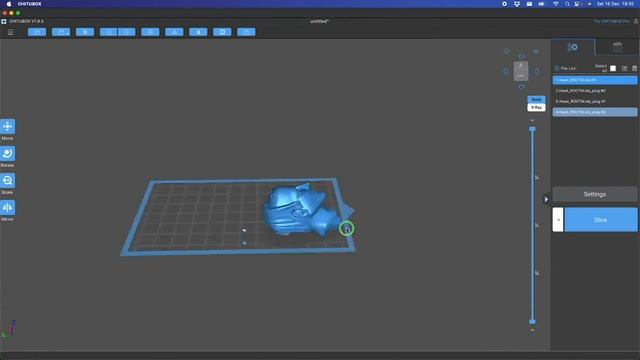Click the view cube center face
The width and height of the screenshot is (640, 360).
tap(521, 71)
